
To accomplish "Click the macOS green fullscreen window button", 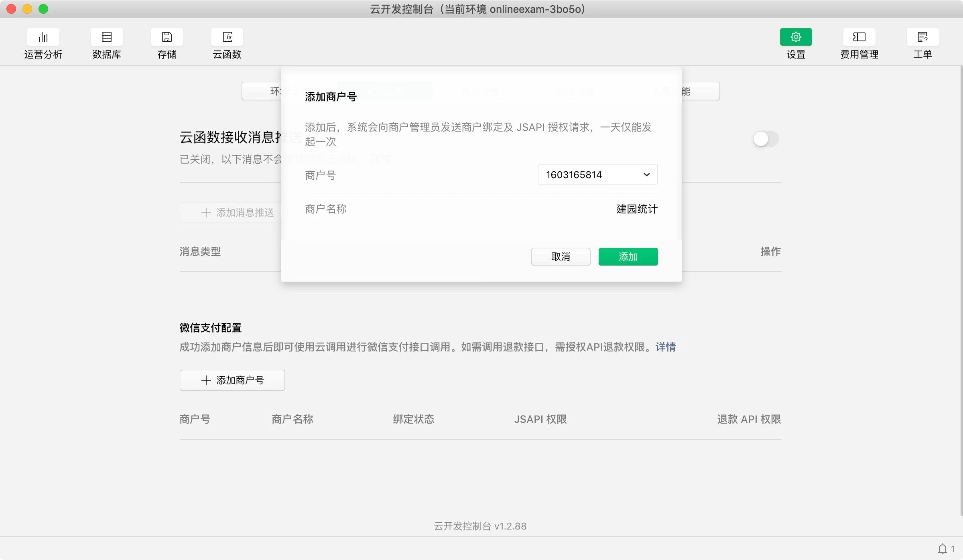I will click(x=43, y=9).
